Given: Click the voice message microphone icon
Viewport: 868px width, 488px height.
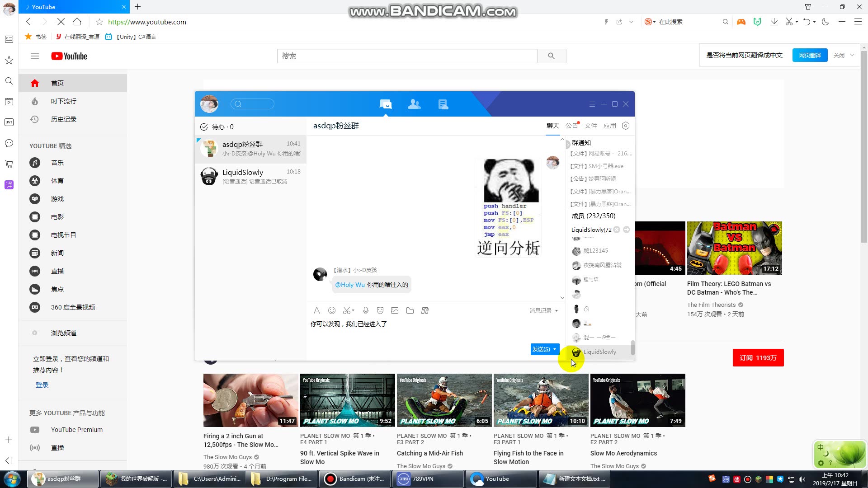Looking at the screenshot, I should (366, 310).
